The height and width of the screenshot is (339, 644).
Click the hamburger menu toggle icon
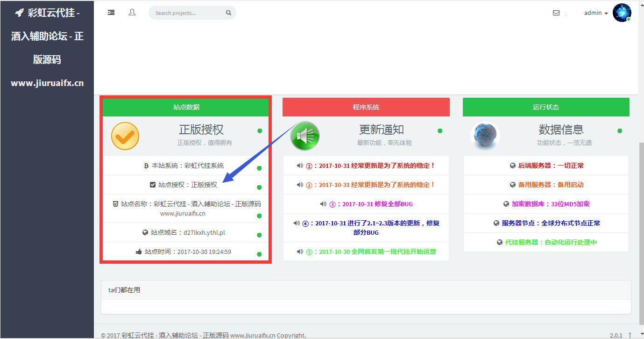111,13
